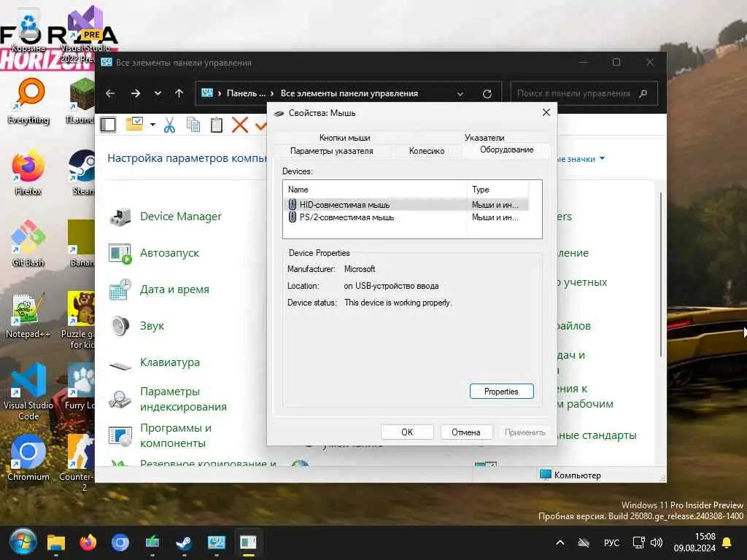747x560 pixels.
Task: Switch to Параметры указателя tab
Action: (332, 151)
